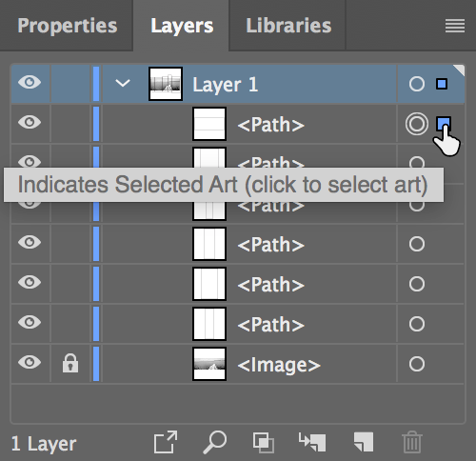This screenshot has width=476, height=461.
Task: Click thumbnail of second <Path> above <Image>
Action: tap(209, 284)
